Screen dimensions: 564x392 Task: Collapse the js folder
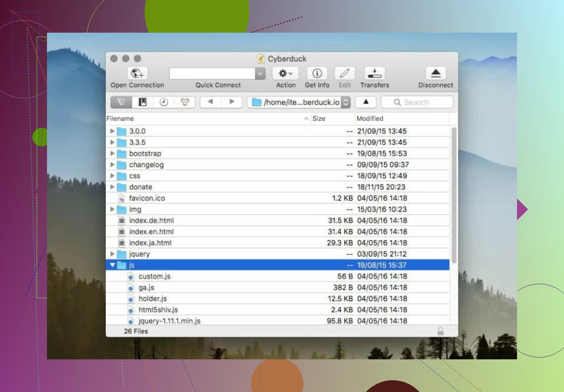coord(112,265)
